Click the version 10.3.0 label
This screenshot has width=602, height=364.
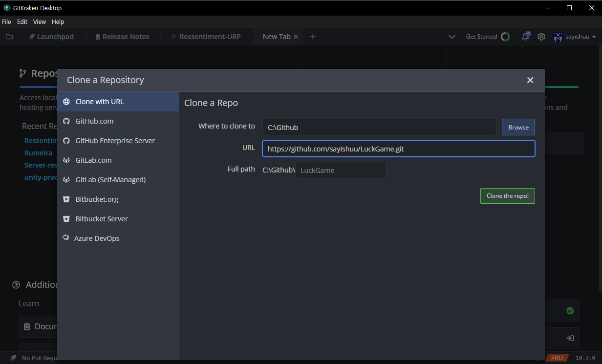[x=585, y=358]
